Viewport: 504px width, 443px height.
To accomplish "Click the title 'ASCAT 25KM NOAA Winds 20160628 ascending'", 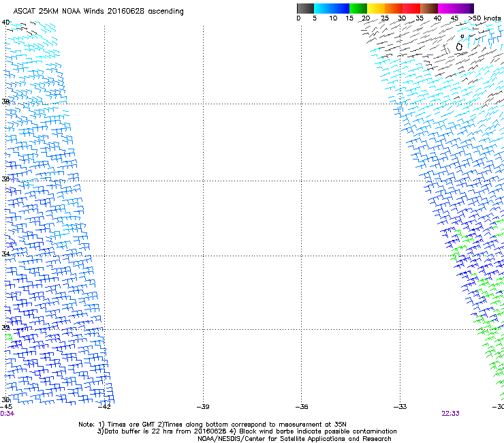I will click(98, 12).
